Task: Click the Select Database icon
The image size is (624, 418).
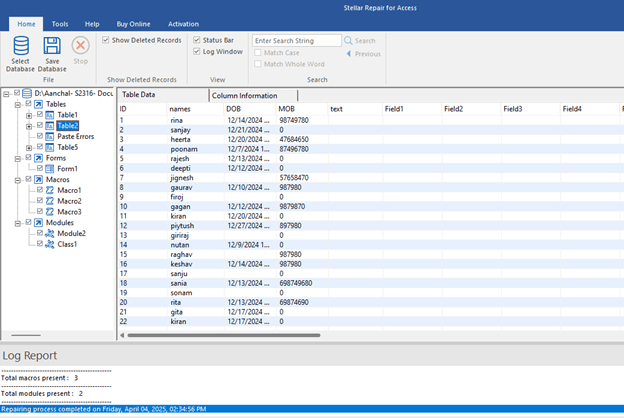Action: point(21,46)
